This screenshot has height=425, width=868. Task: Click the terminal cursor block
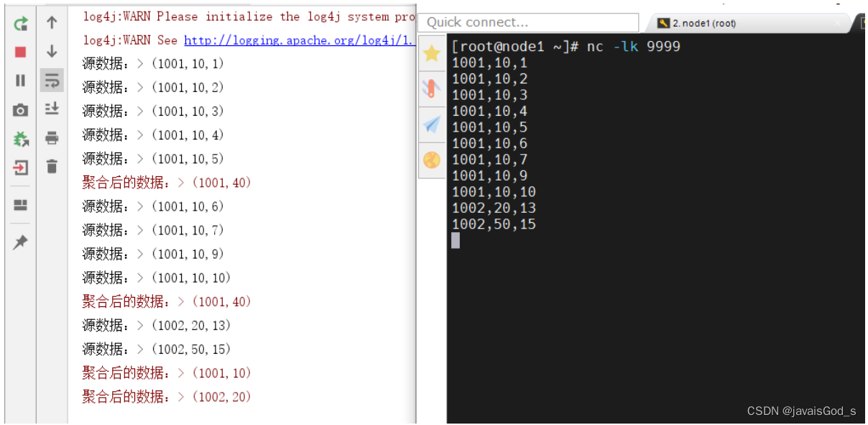pos(456,241)
